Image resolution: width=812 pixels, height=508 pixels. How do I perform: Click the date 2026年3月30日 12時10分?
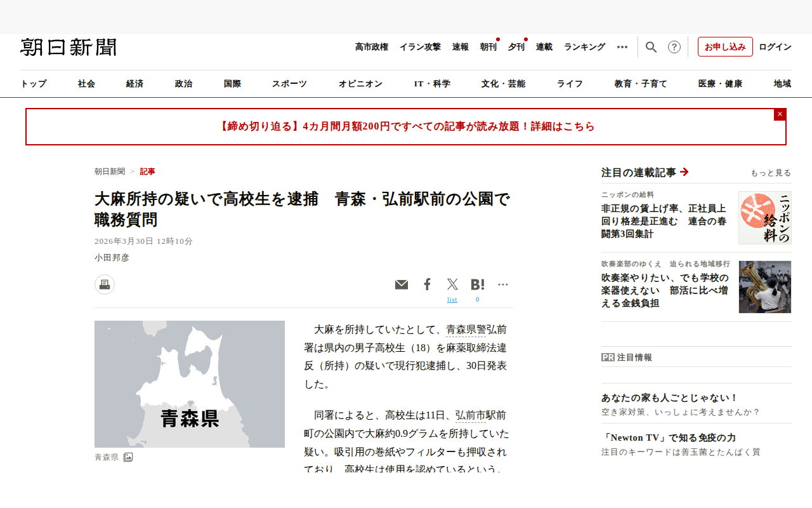[x=143, y=241]
